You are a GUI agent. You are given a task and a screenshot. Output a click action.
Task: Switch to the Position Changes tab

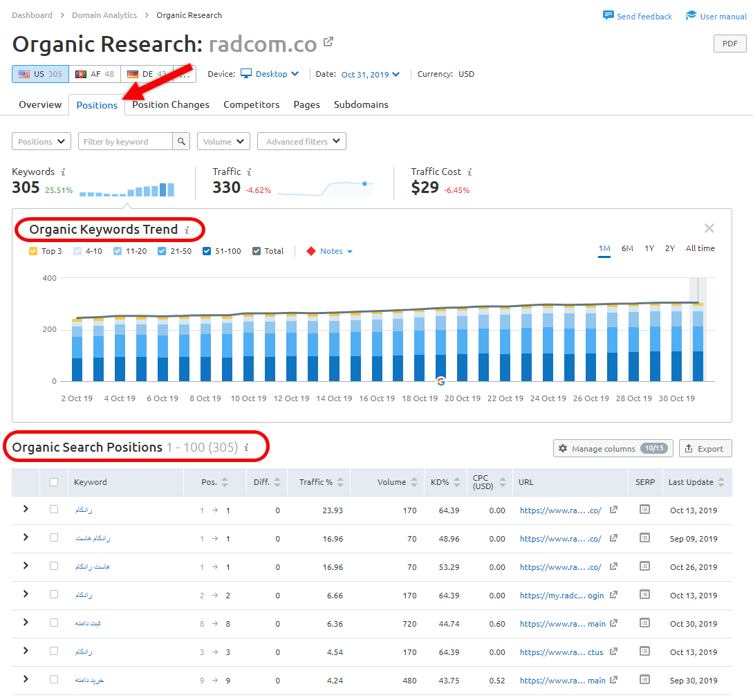171,105
